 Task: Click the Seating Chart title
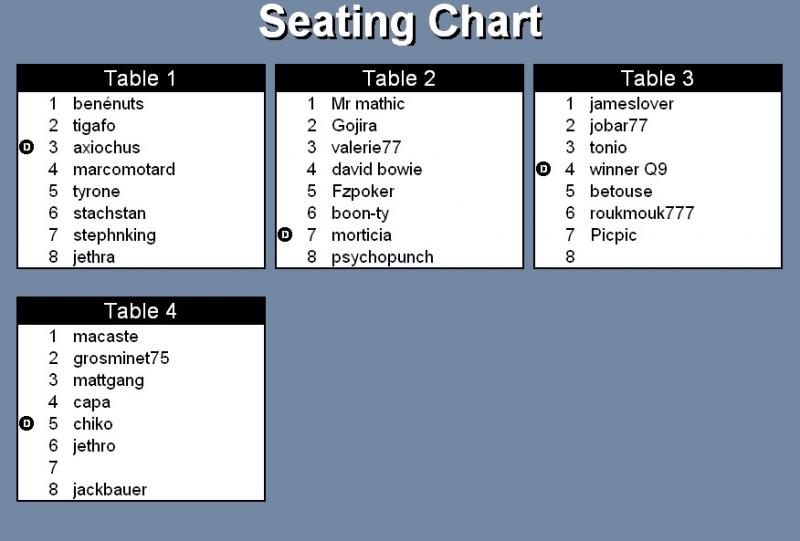click(x=401, y=23)
